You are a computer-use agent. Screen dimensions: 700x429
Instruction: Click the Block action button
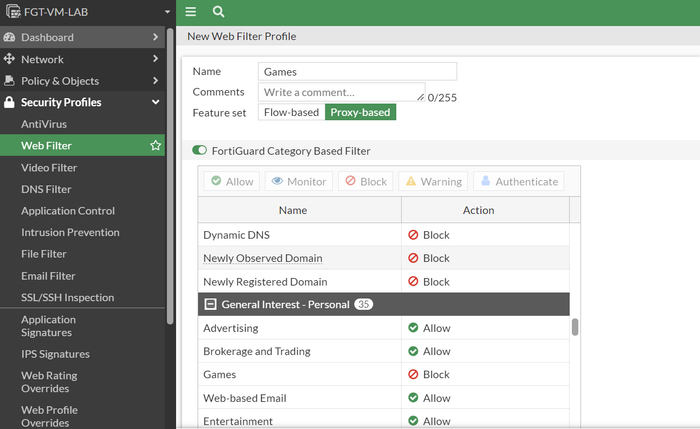click(364, 182)
